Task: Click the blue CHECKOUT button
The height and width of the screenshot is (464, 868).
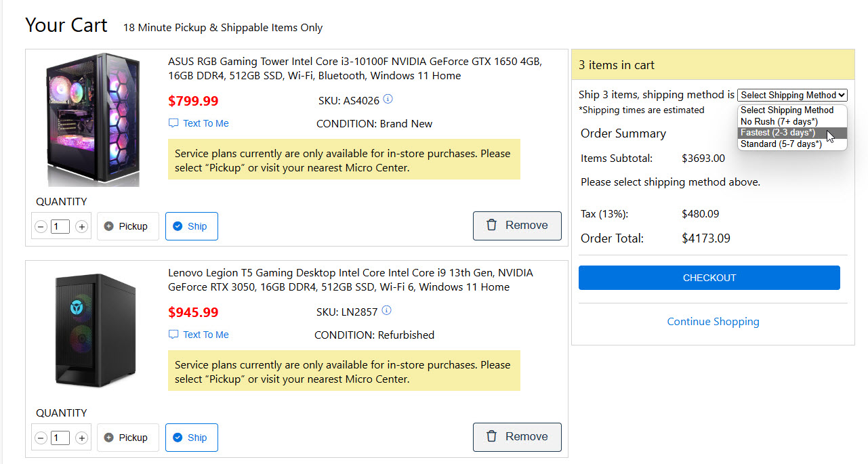Action: (709, 278)
